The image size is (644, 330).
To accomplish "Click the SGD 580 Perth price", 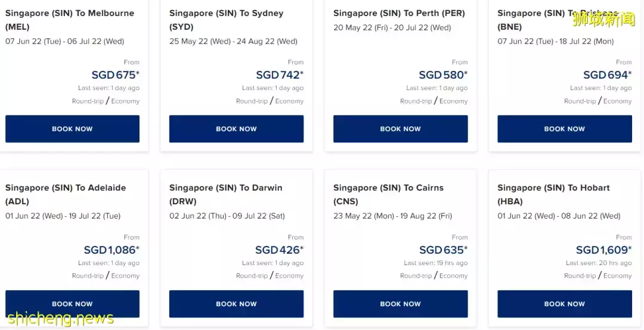I will 443,75.
